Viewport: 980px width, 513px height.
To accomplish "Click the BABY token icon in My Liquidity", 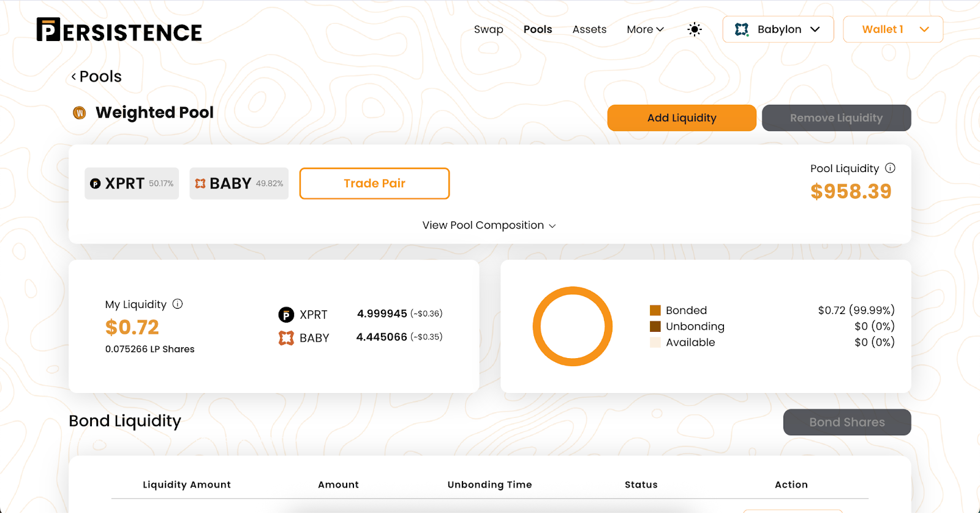I will 286,338.
